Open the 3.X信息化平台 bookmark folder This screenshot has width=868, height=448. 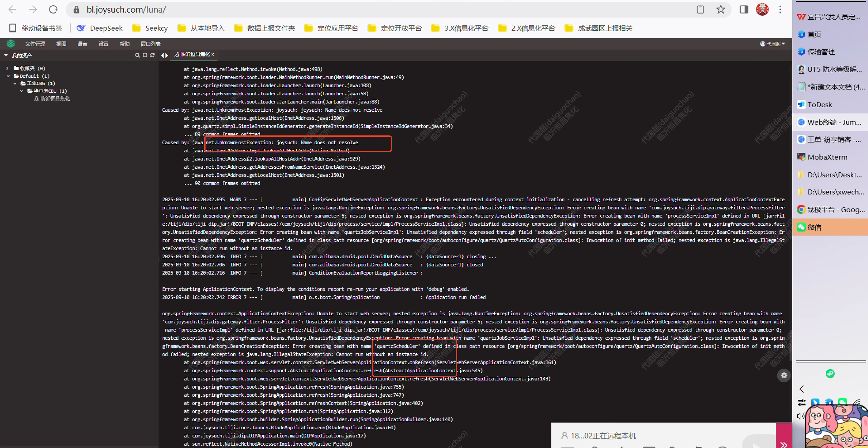pos(460,28)
